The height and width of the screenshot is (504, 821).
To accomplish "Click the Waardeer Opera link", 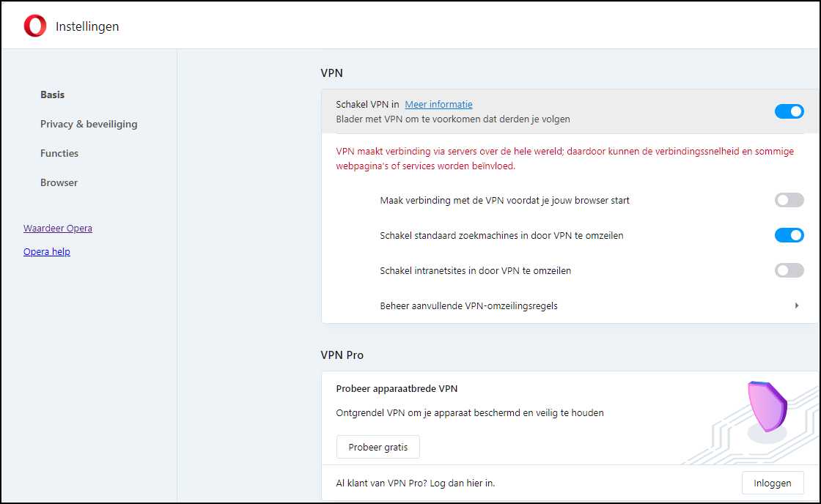I will (x=58, y=228).
